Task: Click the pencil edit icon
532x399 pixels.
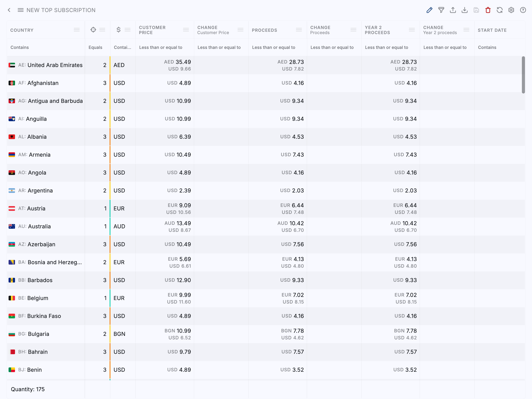Action: (429, 10)
